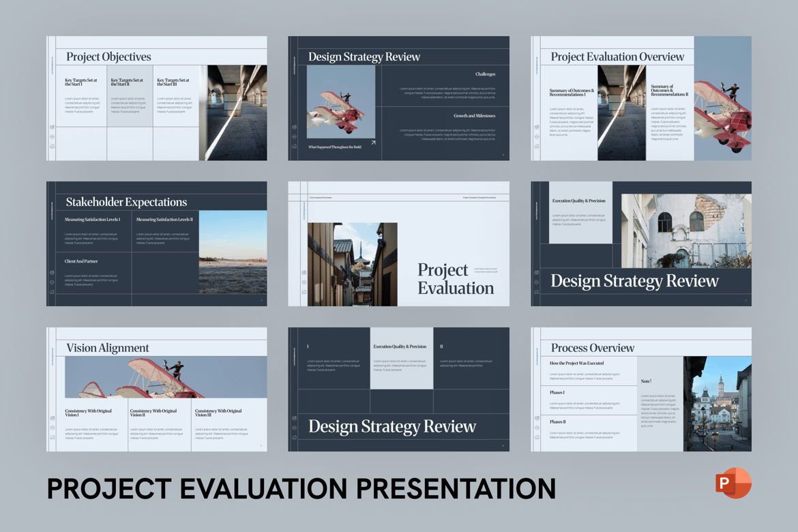Select the town street photo on Process Overview
Screen dimensions: 798x532
717,404
